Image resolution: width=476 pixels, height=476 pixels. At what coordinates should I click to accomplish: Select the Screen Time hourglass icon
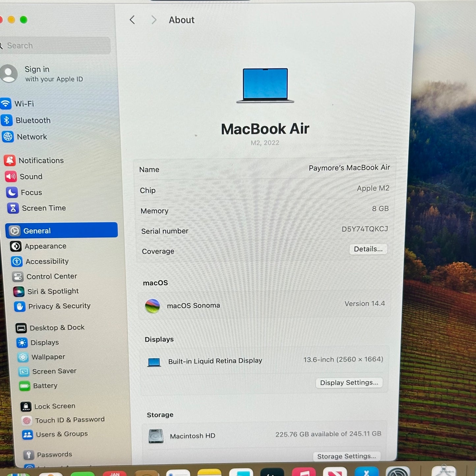pyautogui.click(x=13, y=208)
